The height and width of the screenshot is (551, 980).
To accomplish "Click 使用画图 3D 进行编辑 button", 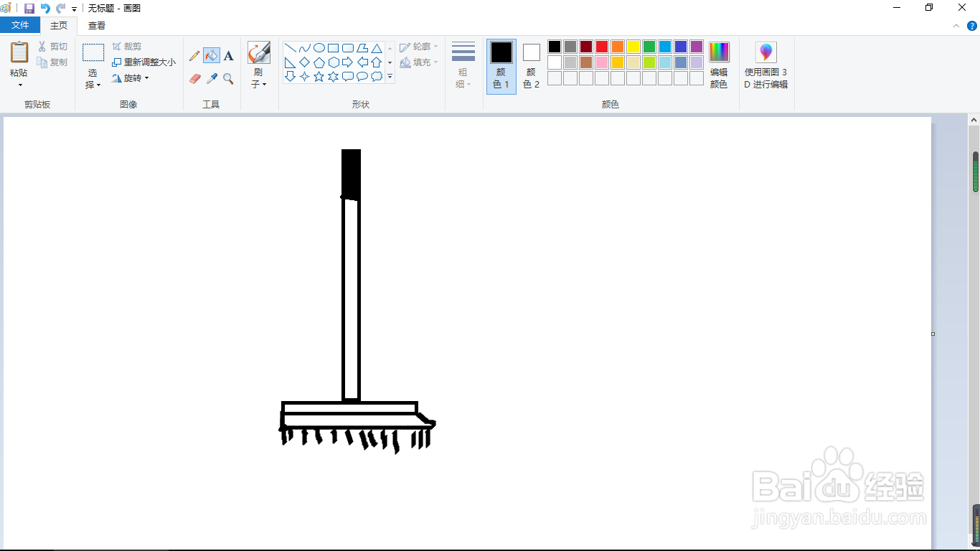I will pyautogui.click(x=766, y=66).
